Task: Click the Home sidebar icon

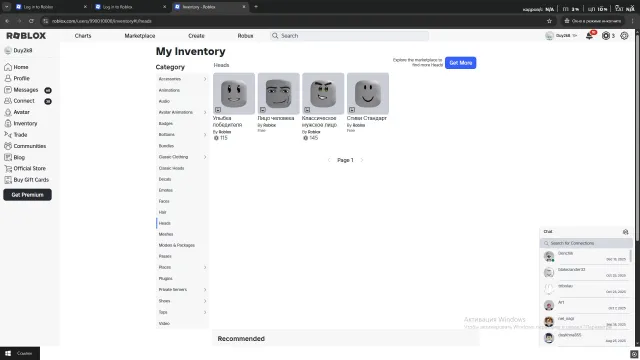Action: pos(8,67)
